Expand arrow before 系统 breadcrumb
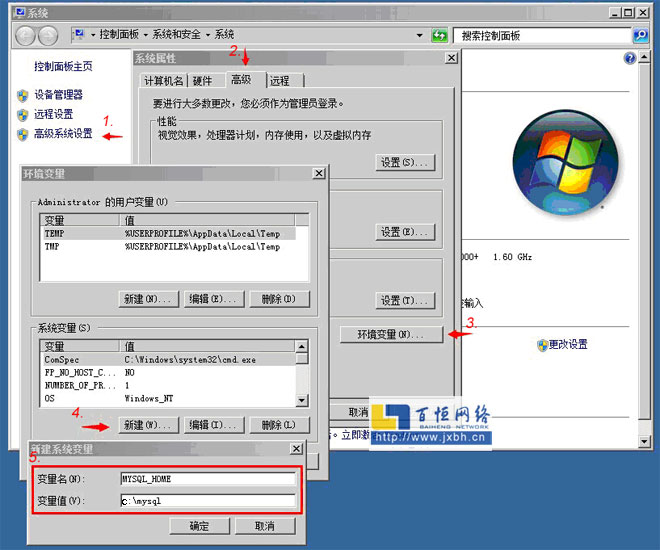The image size is (660, 550). (208, 35)
